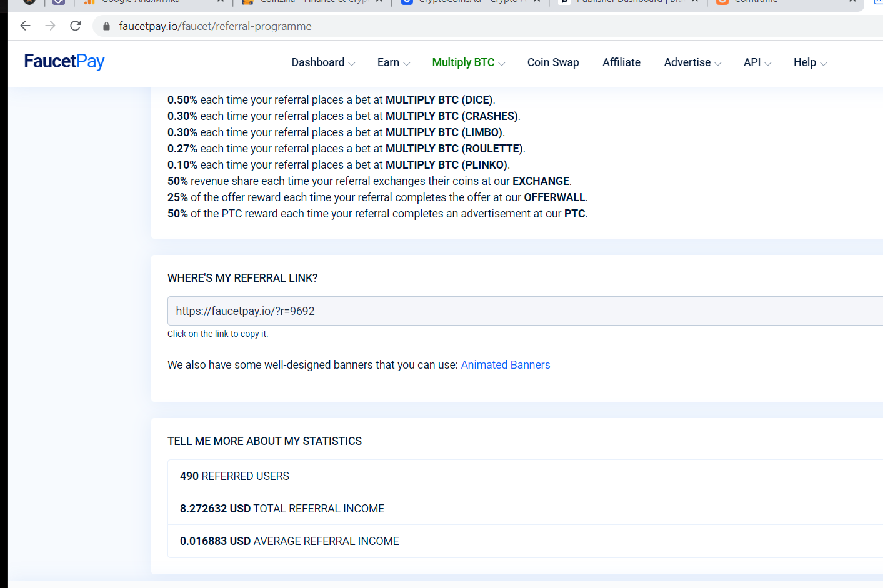Click the padlock site security icon
Image resolution: width=883 pixels, height=588 pixels.
click(x=106, y=26)
